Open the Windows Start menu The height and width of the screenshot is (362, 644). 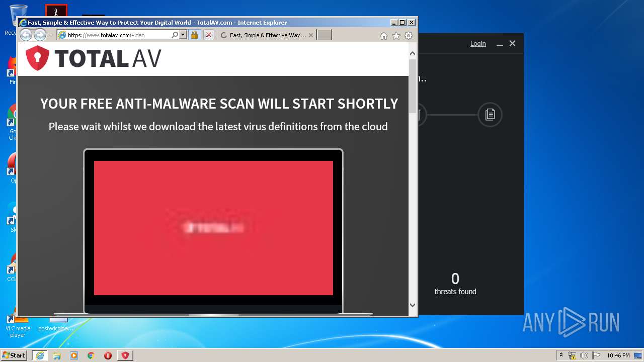14,355
